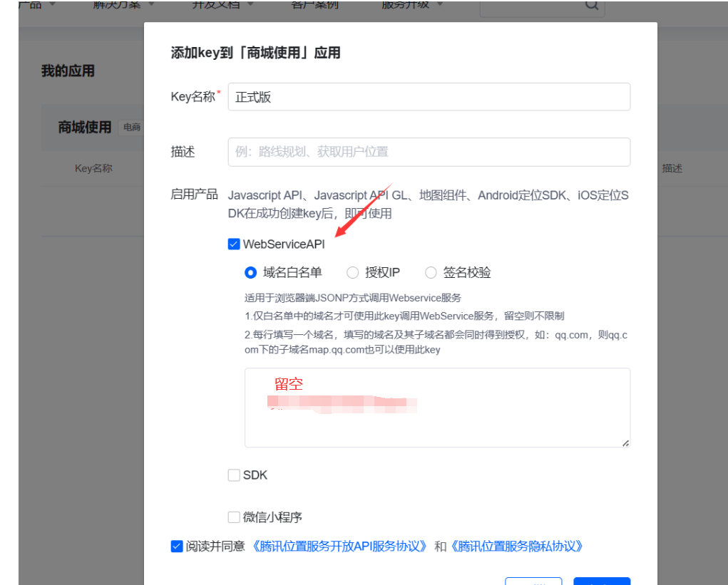Expand the 解决方案 dropdown menu
728x585 pixels.
click(124, 4)
